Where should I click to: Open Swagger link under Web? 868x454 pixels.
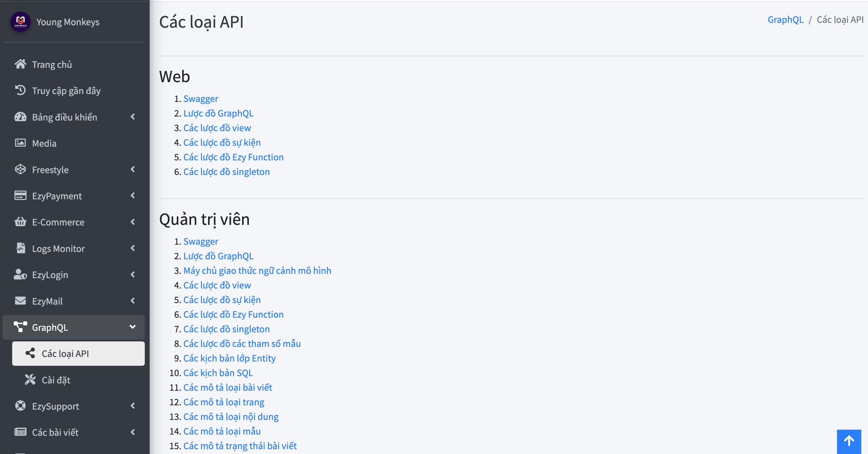[200, 99]
